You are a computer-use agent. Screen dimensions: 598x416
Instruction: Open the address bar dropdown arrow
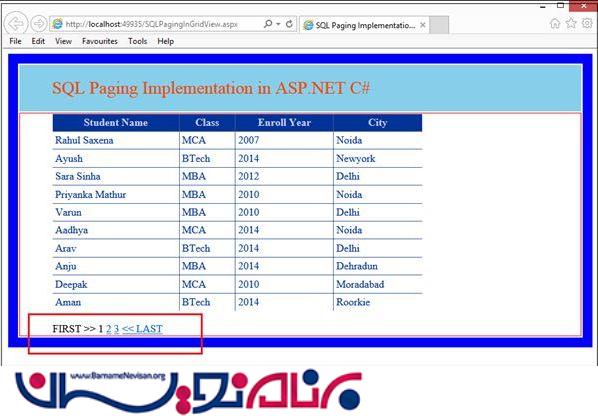pyautogui.click(x=278, y=24)
